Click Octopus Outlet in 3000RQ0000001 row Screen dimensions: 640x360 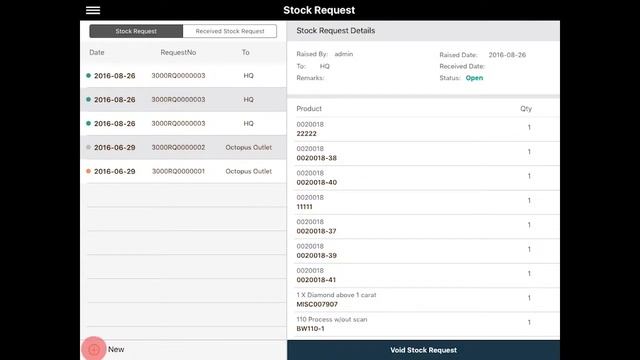click(x=249, y=171)
